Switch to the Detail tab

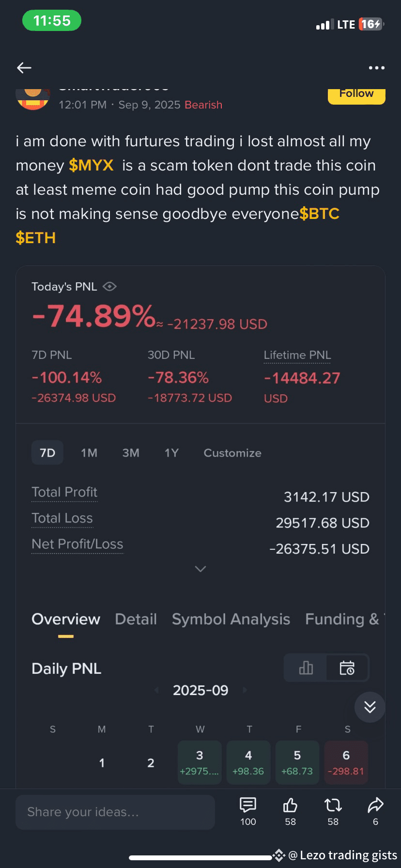pos(136,619)
